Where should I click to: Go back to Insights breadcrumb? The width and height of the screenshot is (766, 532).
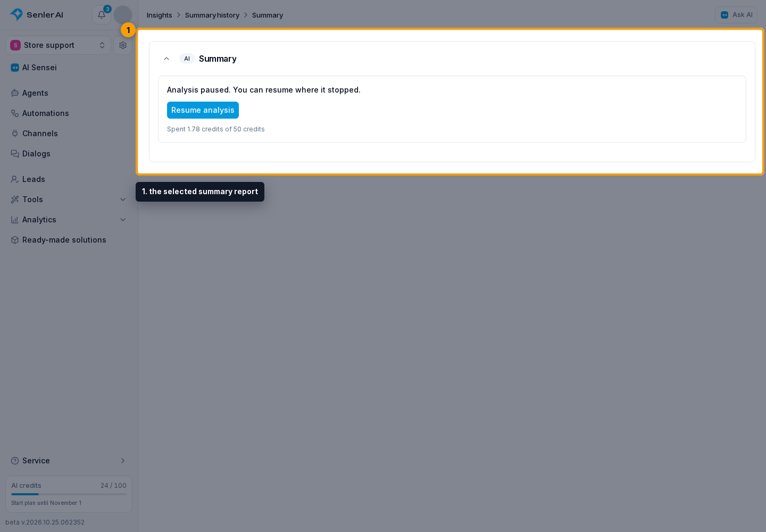[x=160, y=15]
